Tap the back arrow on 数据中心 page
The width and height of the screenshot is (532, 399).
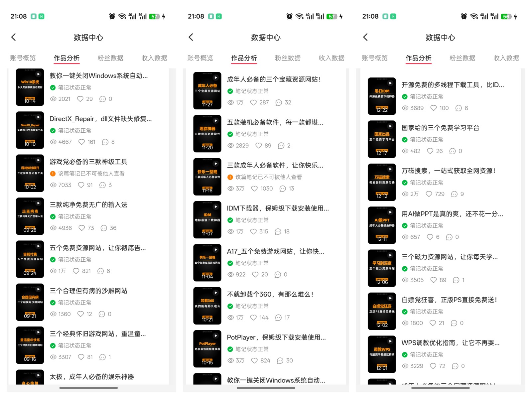tap(13, 37)
